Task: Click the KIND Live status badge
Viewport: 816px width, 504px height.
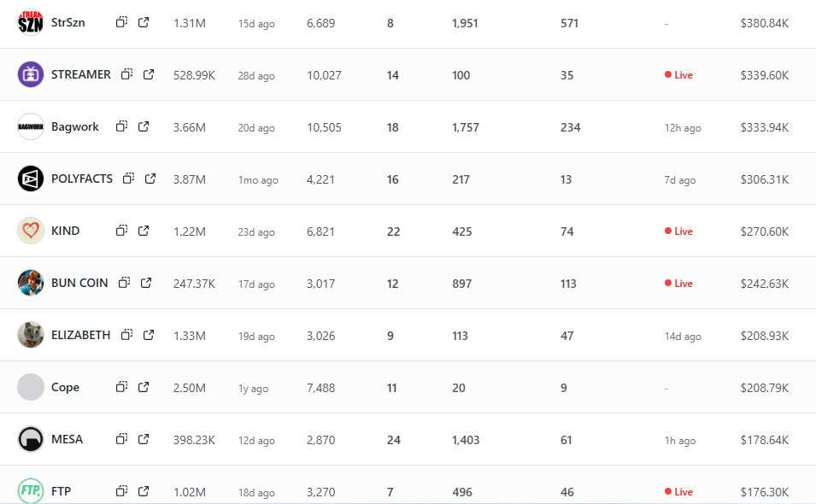Action: pyautogui.click(x=678, y=231)
